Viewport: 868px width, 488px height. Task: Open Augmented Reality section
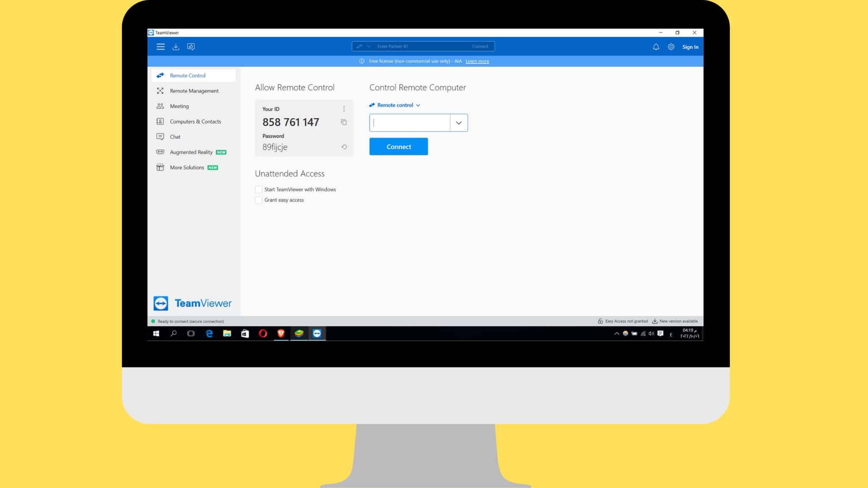(193, 152)
